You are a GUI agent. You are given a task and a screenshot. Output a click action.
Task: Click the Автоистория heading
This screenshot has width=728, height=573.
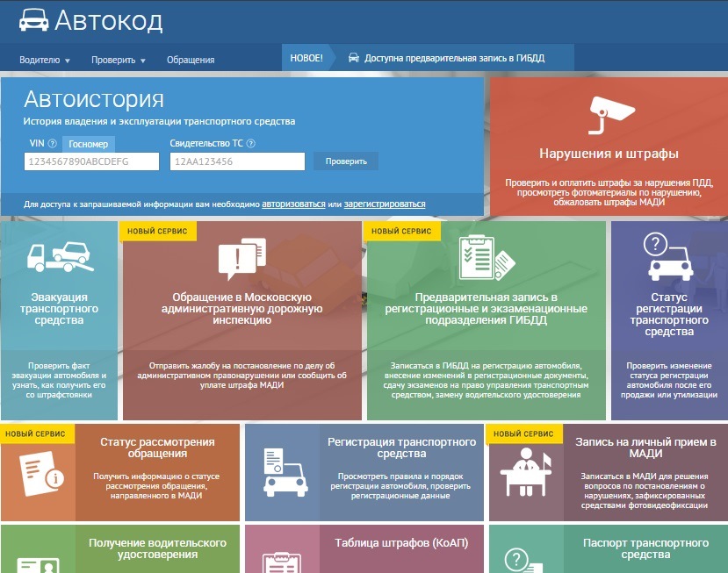point(94,99)
